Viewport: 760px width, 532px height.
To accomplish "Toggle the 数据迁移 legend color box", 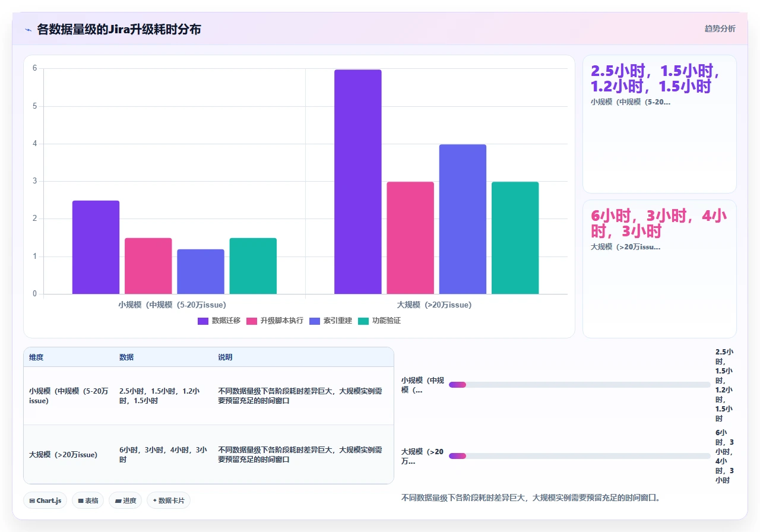I will click(x=203, y=321).
